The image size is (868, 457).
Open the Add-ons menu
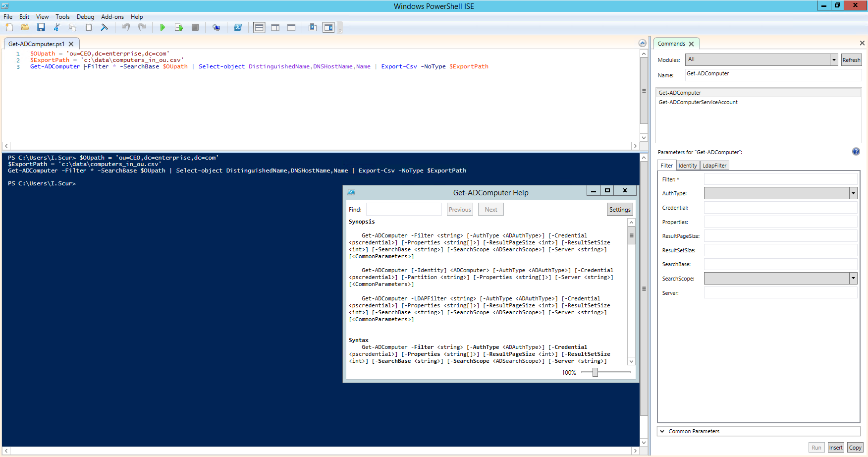point(112,16)
